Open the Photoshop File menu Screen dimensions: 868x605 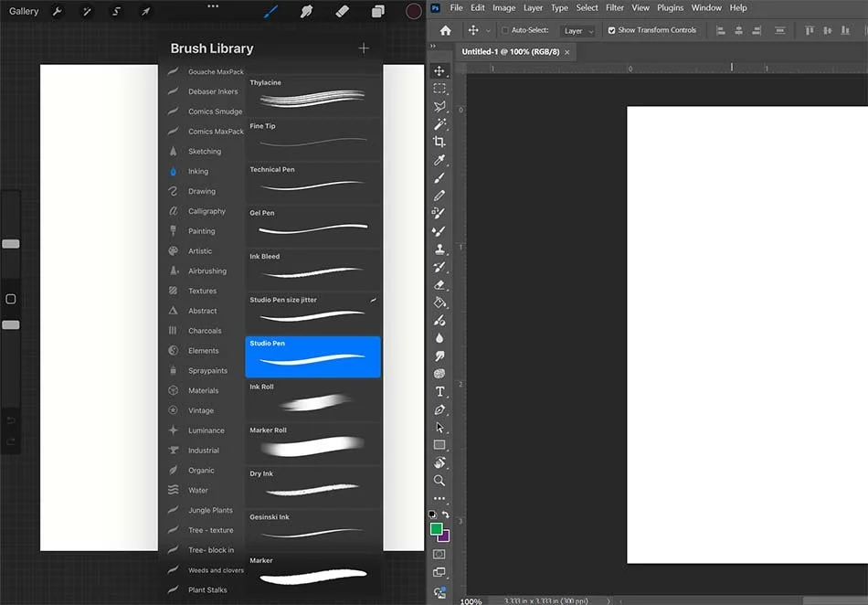456,7
